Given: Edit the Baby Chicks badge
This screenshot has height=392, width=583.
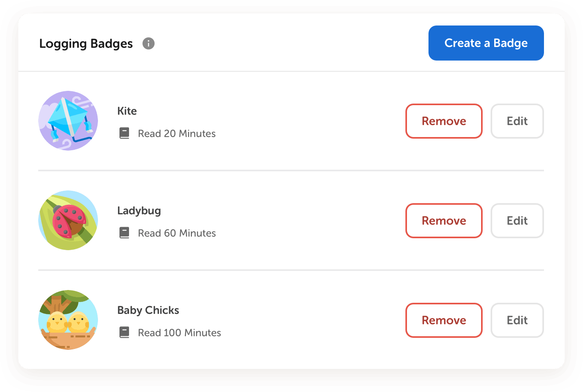Looking at the screenshot, I should coord(517,320).
